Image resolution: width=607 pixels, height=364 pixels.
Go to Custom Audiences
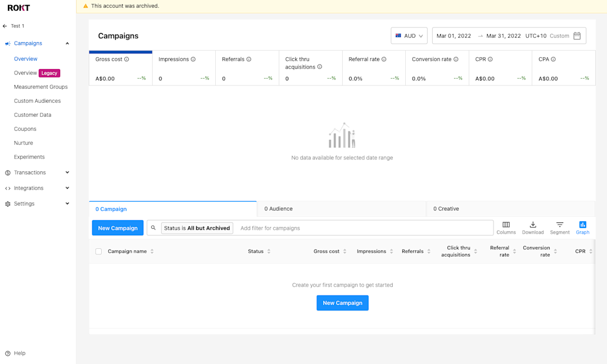(37, 101)
